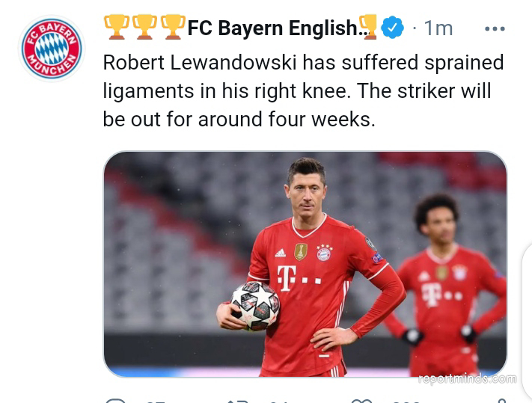
Task: Open the FC Bayern München profile avatar
Action: coord(52,49)
